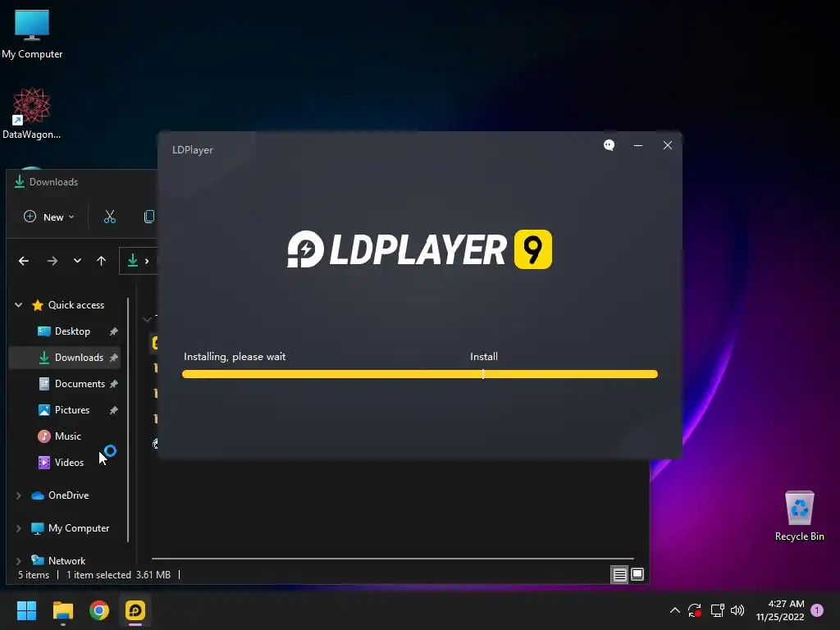Select My Computer in sidebar
The height and width of the screenshot is (630, 840).
[79, 528]
